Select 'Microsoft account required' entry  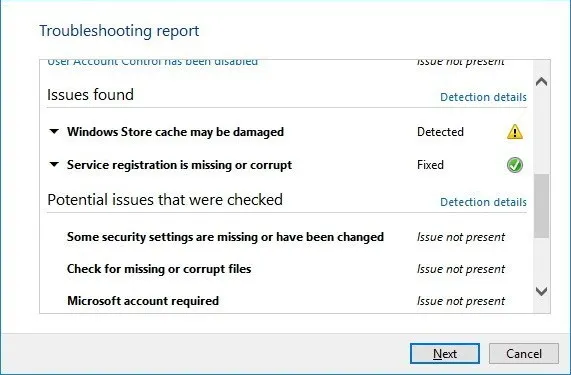143,301
